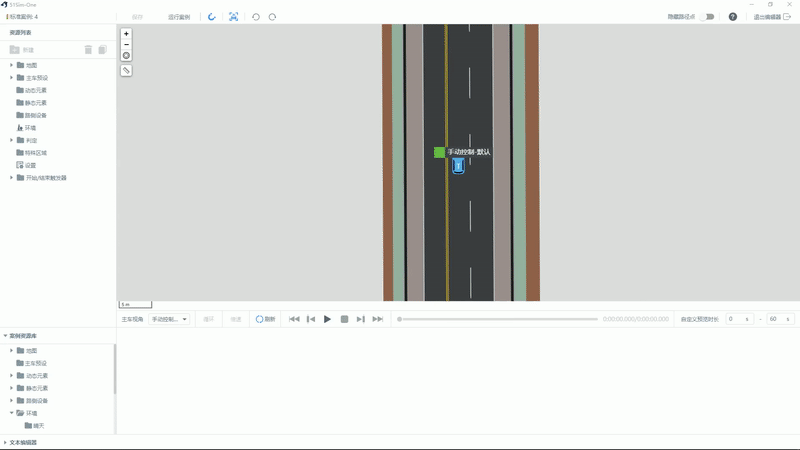Open the 主车视角 view dropdown

[169, 319]
